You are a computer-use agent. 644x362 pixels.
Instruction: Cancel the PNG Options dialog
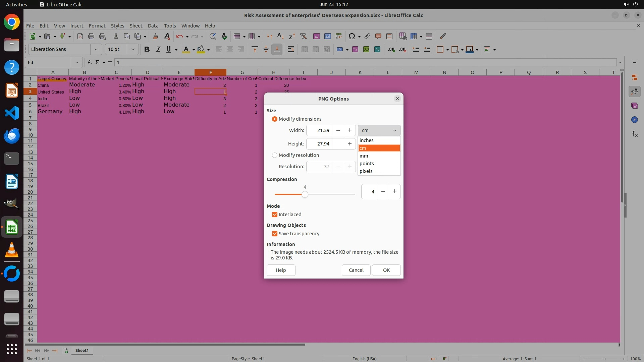(x=356, y=270)
